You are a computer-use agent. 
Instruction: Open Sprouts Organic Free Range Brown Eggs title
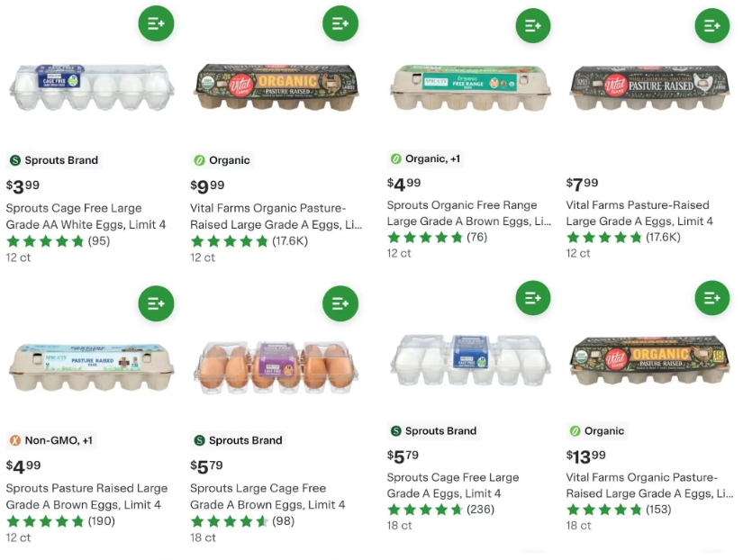click(468, 213)
